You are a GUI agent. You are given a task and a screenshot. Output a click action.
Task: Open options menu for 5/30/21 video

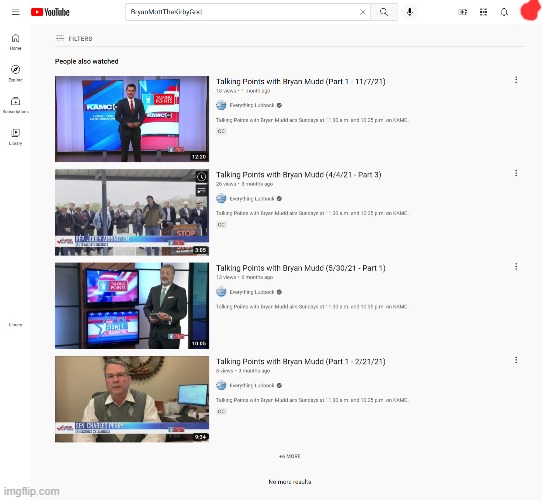point(516,266)
